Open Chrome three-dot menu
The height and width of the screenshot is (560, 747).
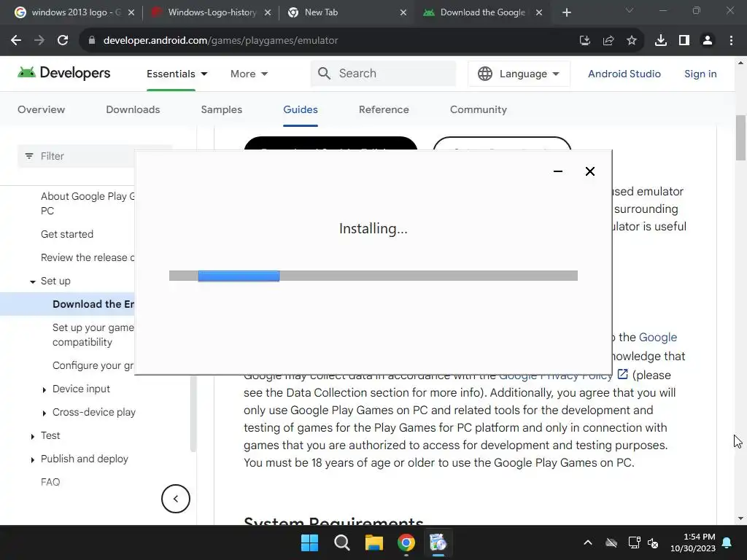click(x=731, y=41)
